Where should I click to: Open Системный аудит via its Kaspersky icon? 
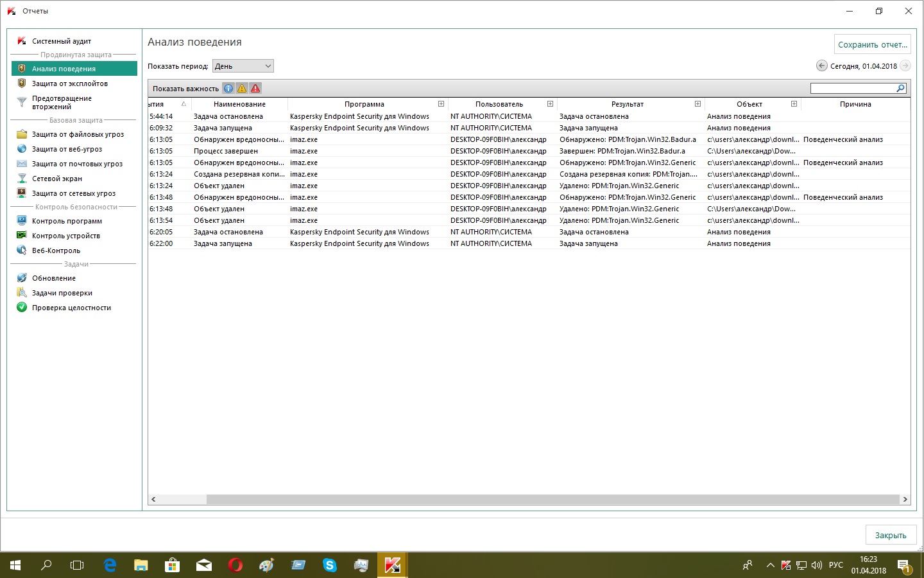click(x=22, y=41)
